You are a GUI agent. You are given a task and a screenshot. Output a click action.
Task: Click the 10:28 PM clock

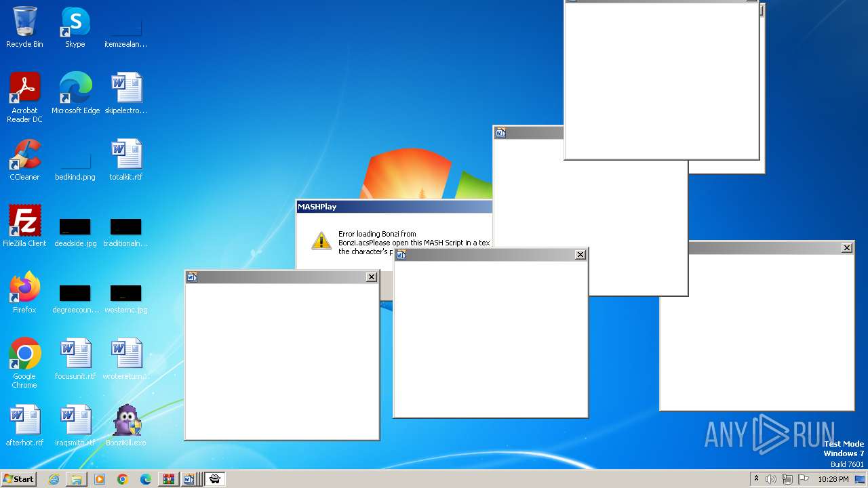833,479
